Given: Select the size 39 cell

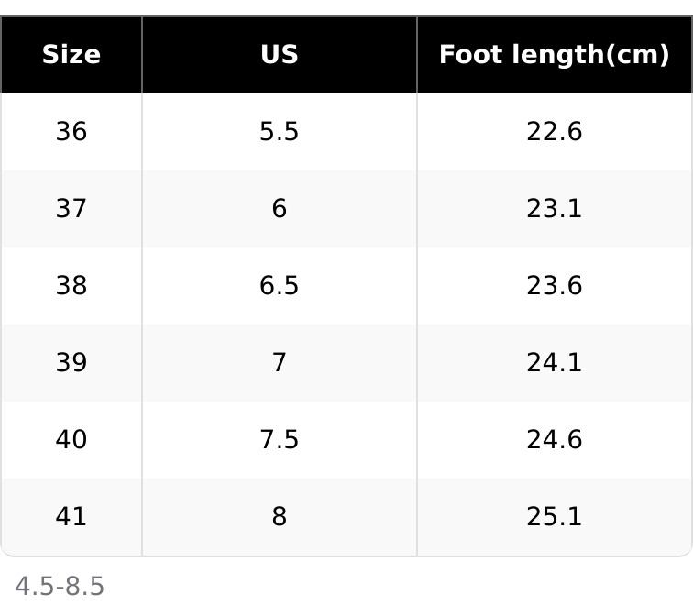Looking at the screenshot, I should [x=71, y=363].
